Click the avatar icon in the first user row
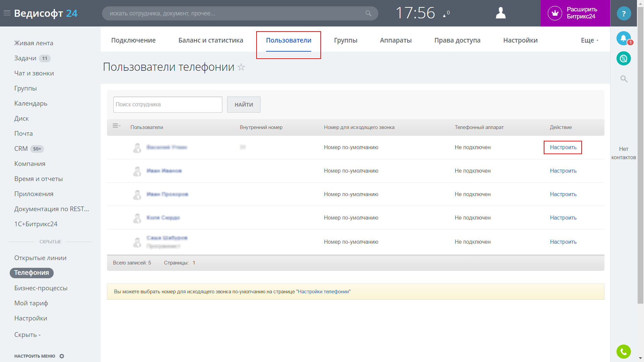The width and height of the screenshot is (644, 362). click(x=137, y=147)
